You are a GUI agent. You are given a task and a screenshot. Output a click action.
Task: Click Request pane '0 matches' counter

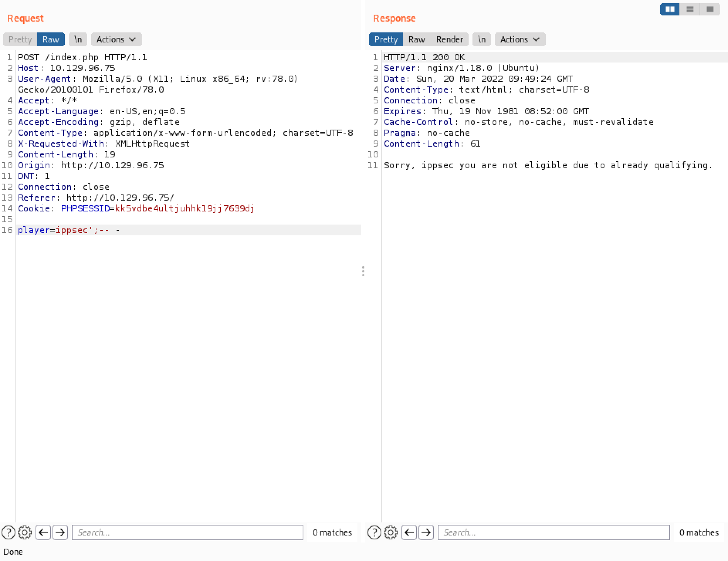point(332,532)
